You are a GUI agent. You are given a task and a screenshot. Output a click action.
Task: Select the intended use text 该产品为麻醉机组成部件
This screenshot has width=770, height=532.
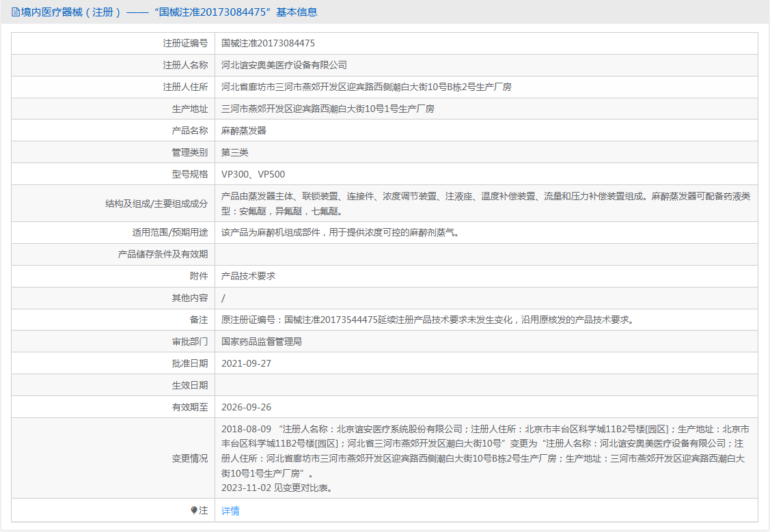pyautogui.click(x=340, y=233)
